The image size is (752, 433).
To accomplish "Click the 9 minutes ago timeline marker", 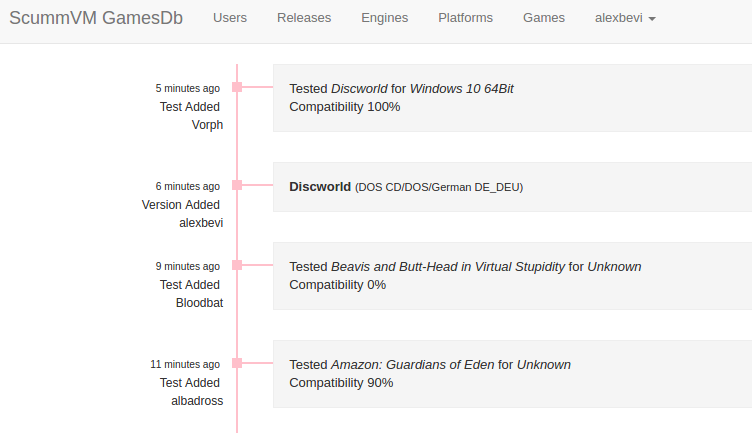I will [237, 265].
